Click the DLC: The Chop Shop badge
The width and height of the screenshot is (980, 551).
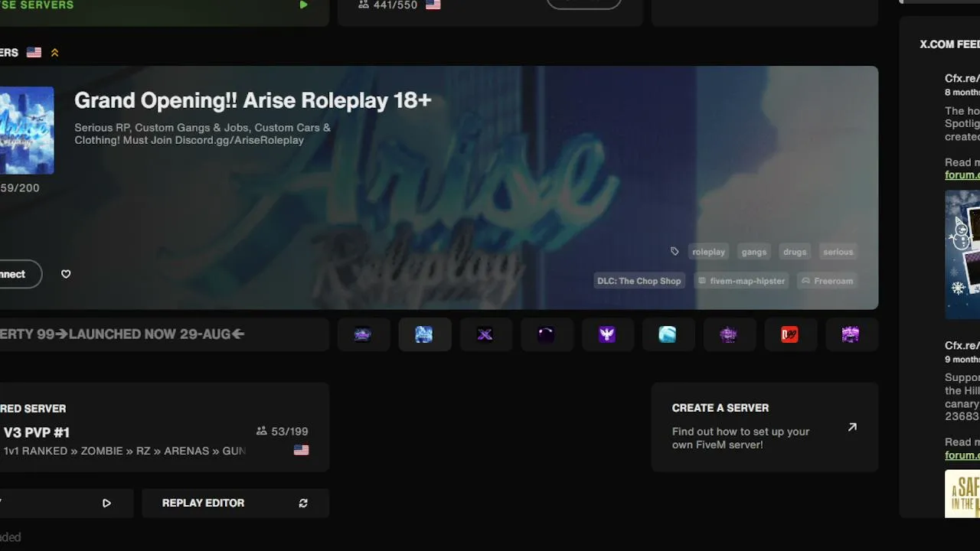pyautogui.click(x=639, y=281)
